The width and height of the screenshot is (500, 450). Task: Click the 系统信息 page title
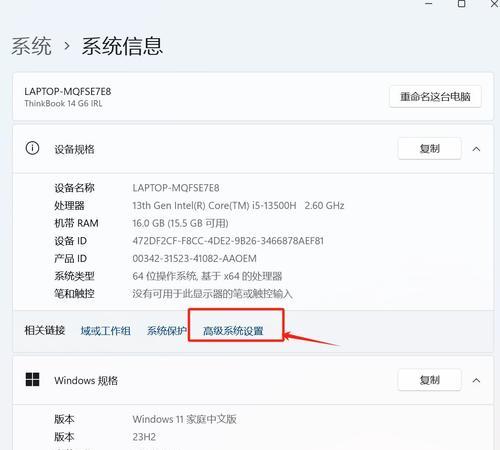click(122, 46)
